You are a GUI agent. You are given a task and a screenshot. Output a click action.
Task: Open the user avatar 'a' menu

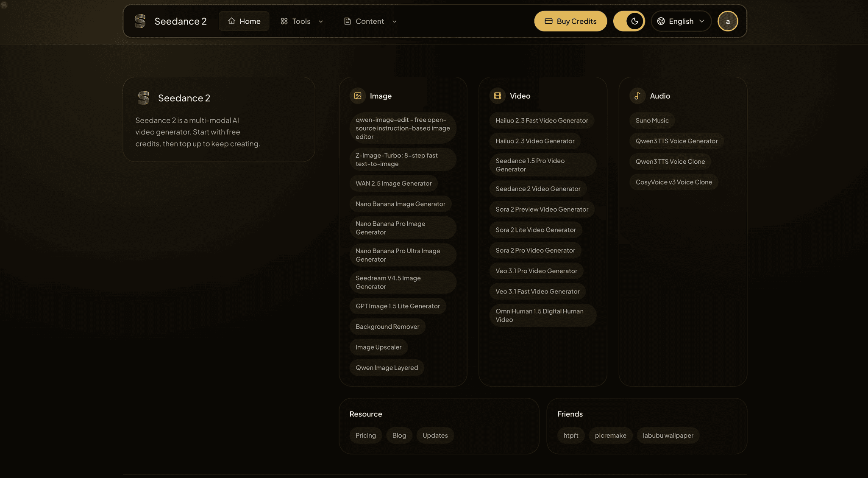[728, 21]
